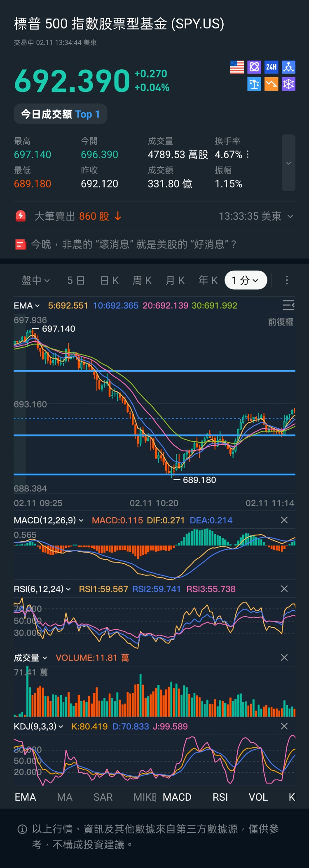
Task: Expand the quote details chevron panel
Action: 288,163
